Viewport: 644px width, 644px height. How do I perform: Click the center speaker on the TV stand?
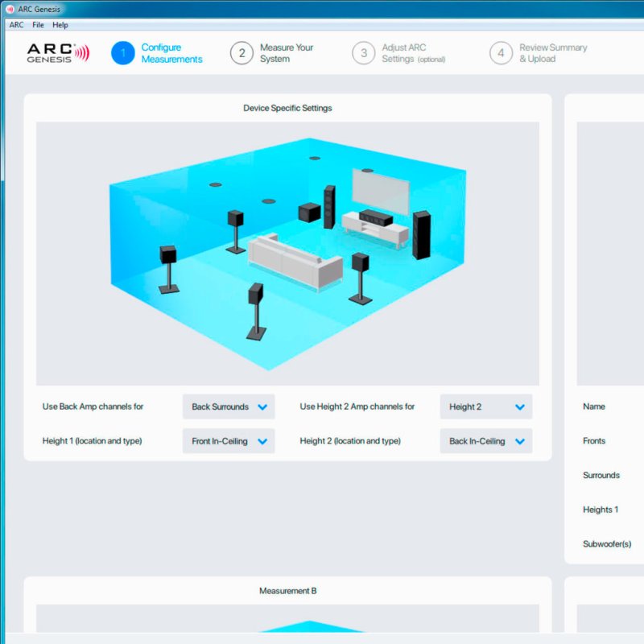[375, 217]
